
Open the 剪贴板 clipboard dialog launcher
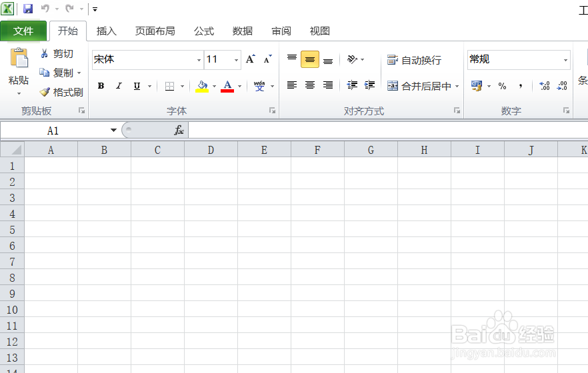tap(82, 111)
